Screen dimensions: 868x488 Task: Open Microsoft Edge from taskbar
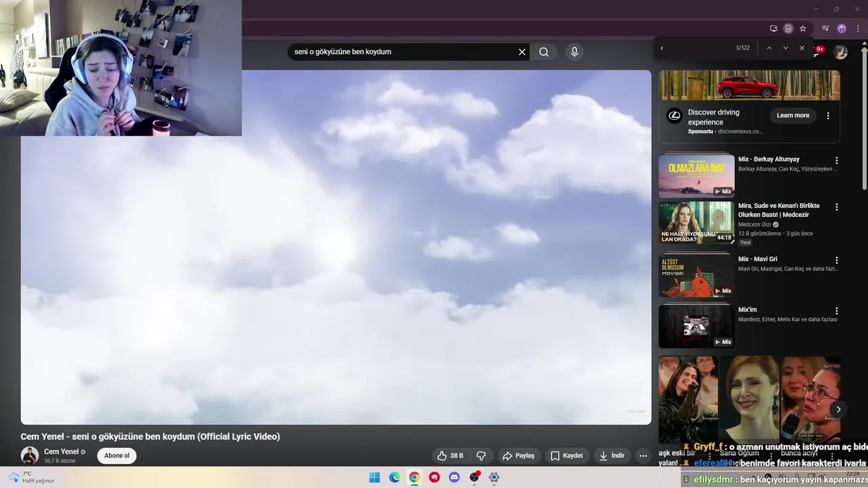(x=395, y=477)
